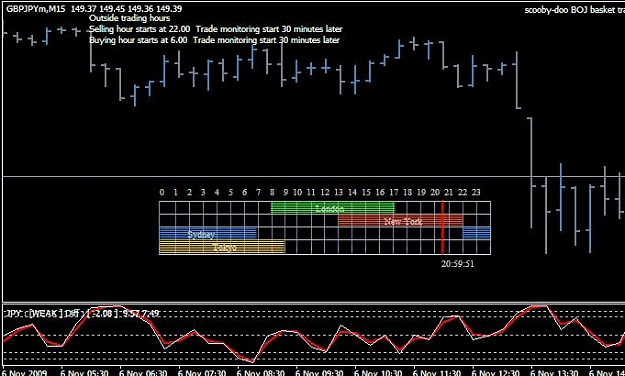Click hour label 13 above session grid
This screenshot has width=625, height=376.
(x=338, y=192)
